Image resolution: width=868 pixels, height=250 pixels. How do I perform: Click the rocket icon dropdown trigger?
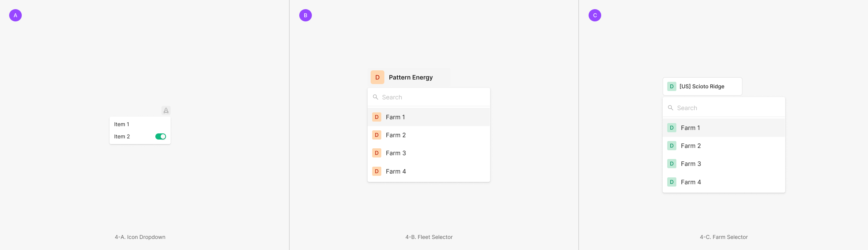coord(166,110)
